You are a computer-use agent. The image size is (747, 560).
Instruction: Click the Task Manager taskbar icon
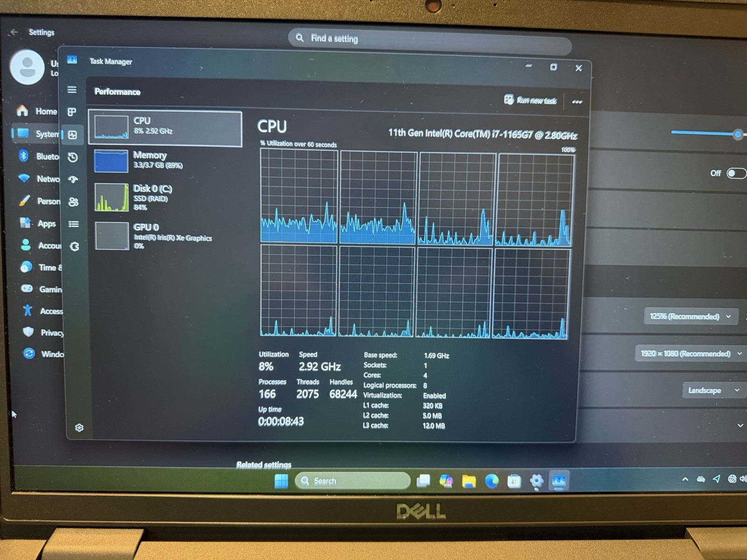[x=559, y=481]
